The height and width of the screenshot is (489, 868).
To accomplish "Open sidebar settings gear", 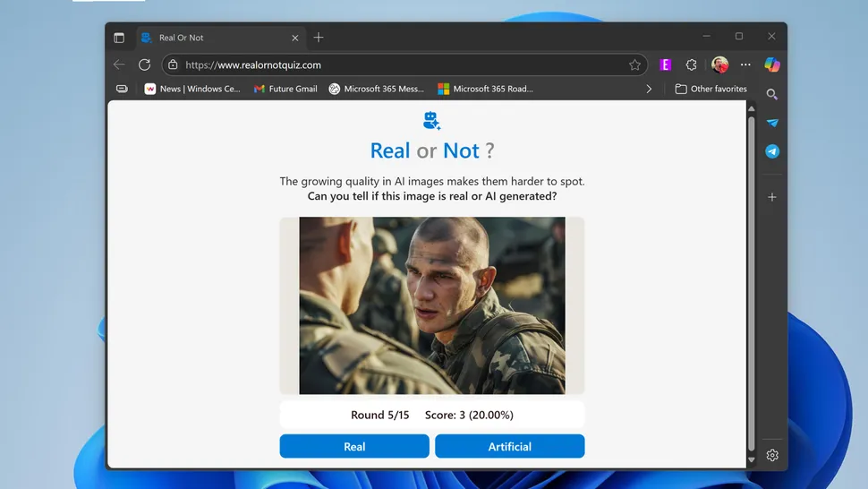I will [771, 455].
